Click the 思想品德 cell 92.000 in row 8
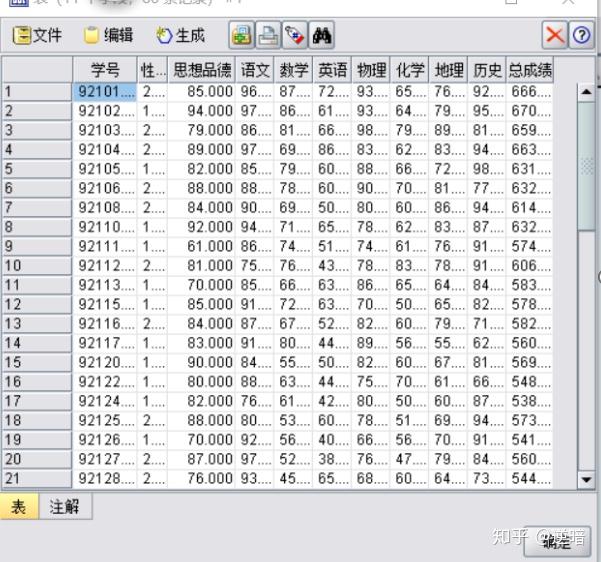The image size is (601, 562). (202, 227)
